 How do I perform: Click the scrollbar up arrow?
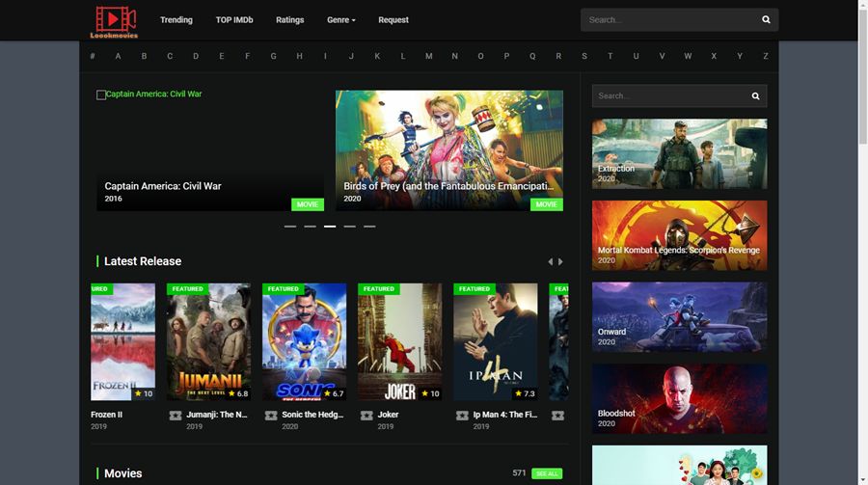(863, 4)
